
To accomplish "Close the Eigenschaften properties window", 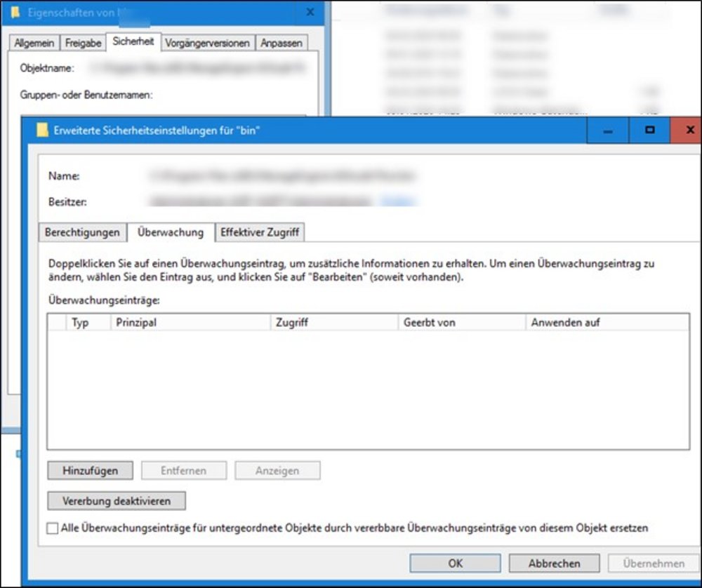I will [310, 13].
